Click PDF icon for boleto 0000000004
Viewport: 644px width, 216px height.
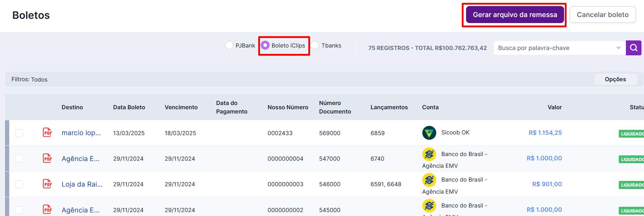(47, 158)
